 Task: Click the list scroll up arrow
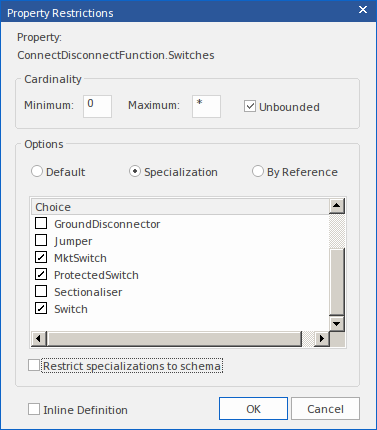pos(337,206)
